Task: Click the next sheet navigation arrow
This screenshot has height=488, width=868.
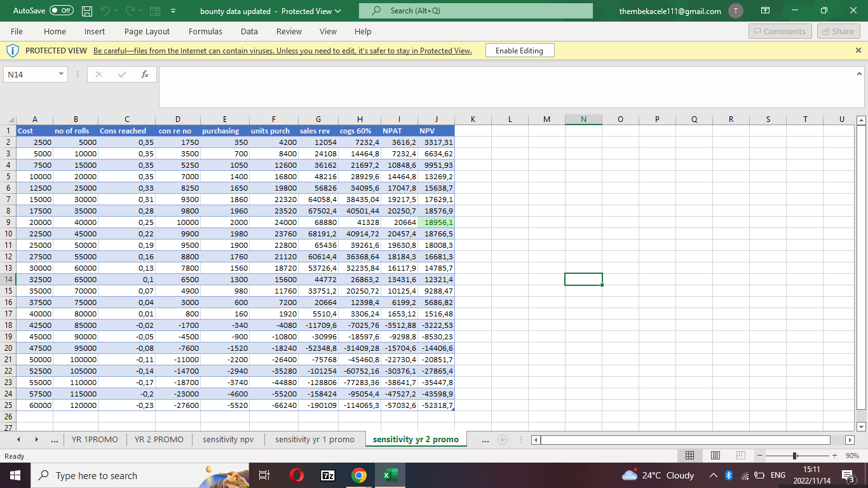Action: tap(36, 440)
